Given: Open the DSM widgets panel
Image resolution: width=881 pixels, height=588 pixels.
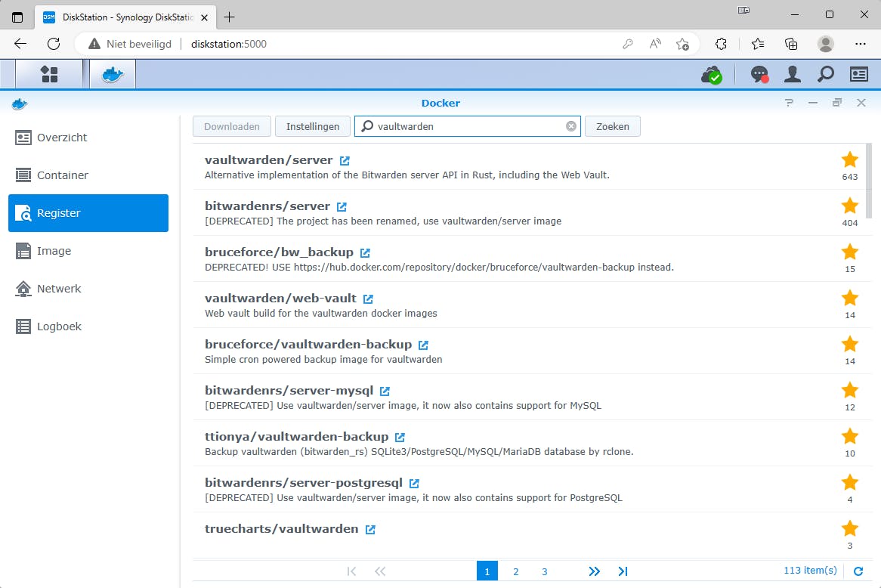Looking at the screenshot, I should 859,74.
